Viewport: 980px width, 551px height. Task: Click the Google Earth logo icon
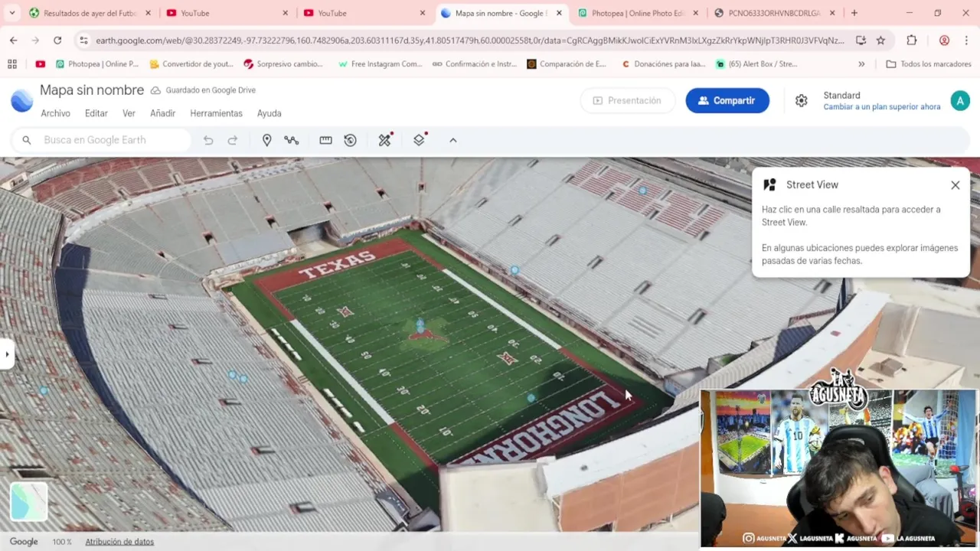coord(21,100)
